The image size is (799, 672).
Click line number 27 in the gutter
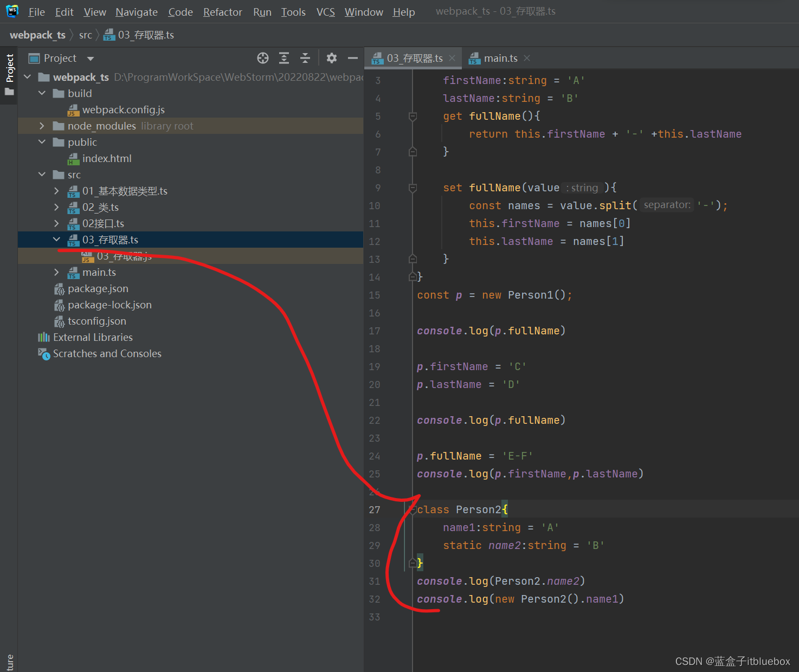(375, 509)
